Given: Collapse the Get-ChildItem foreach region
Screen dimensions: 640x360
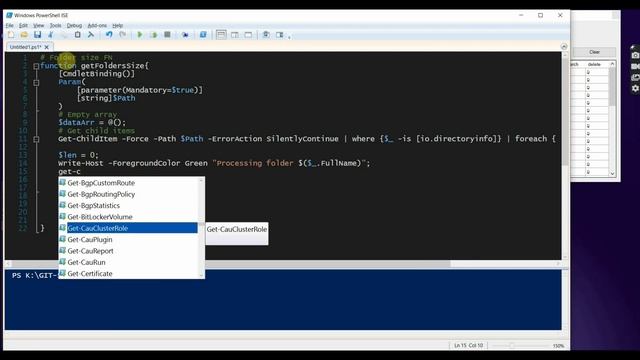Looking at the screenshot, I should click(x=36, y=139).
